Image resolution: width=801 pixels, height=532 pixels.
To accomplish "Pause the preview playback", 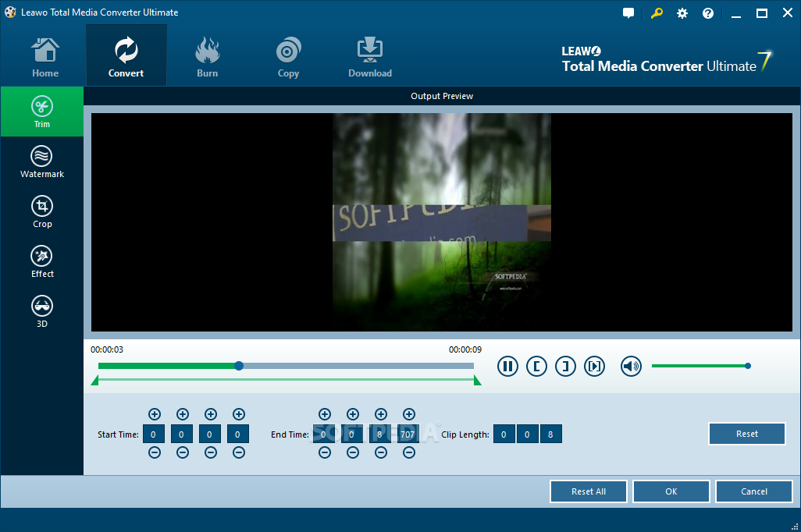I will pyautogui.click(x=507, y=366).
